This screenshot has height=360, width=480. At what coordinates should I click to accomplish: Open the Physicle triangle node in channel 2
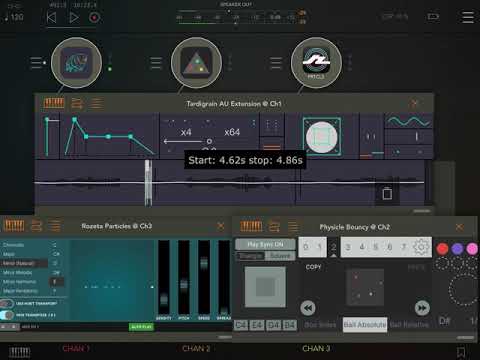click(x=196, y=63)
